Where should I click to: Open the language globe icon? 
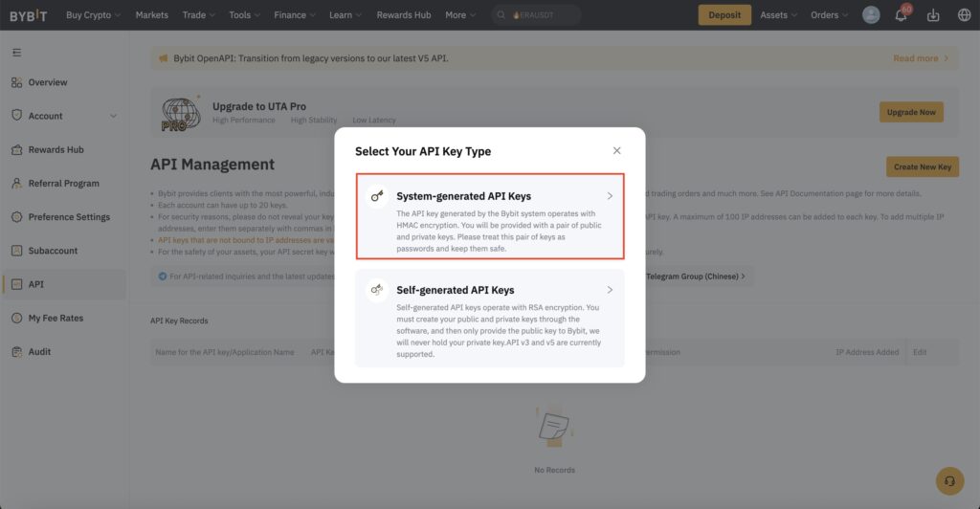coord(965,15)
